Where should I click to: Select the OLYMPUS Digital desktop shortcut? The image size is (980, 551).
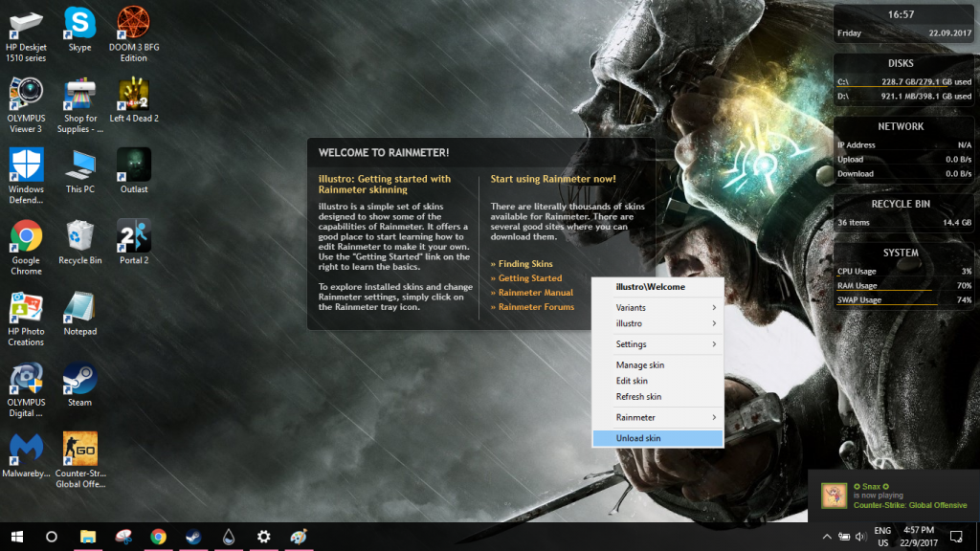[26, 390]
